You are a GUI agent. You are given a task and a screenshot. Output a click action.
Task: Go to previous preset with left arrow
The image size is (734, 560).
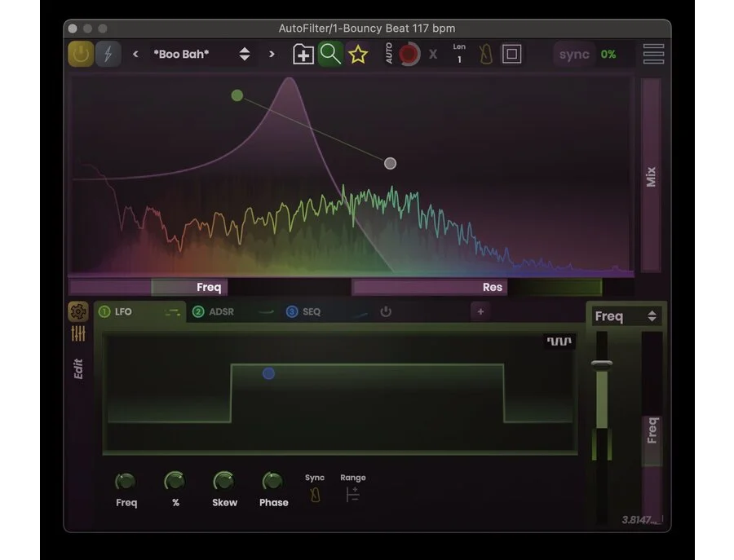pyautogui.click(x=135, y=55)
